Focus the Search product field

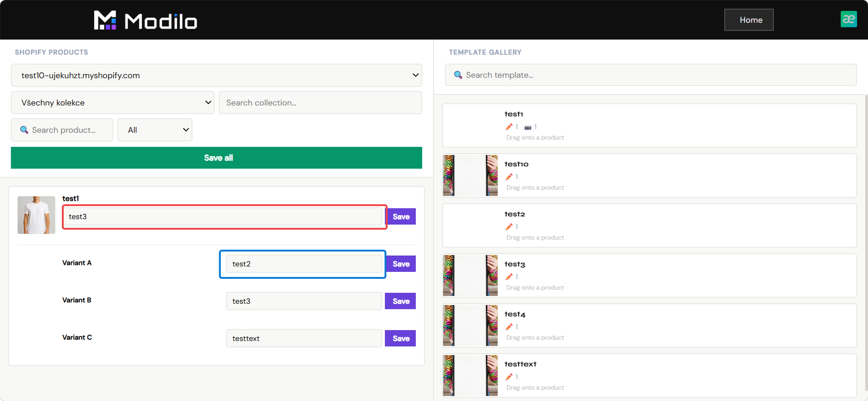coord(62,130)
